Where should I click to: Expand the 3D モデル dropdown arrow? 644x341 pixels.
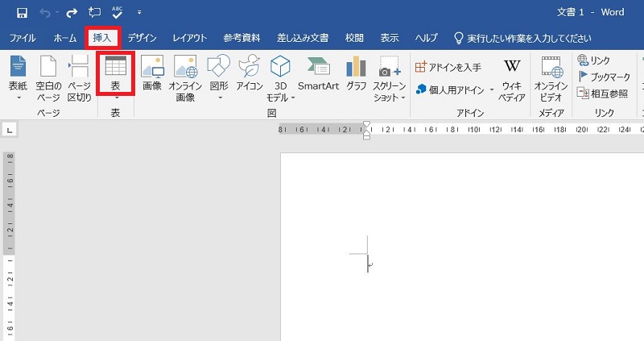point(293,98)
